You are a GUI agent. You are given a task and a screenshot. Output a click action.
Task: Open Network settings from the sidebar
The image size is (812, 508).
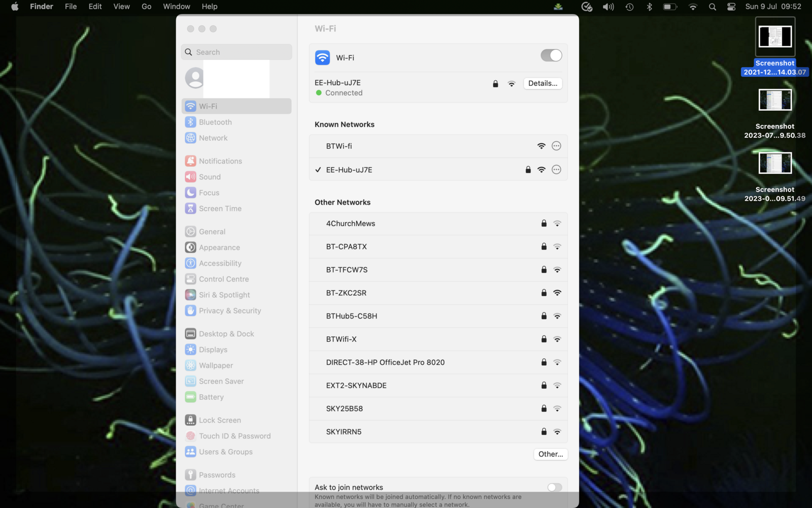[213, 138]
